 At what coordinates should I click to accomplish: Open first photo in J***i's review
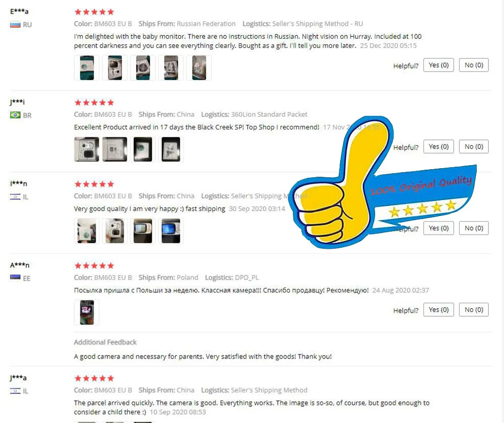click(x=87, y=150)
